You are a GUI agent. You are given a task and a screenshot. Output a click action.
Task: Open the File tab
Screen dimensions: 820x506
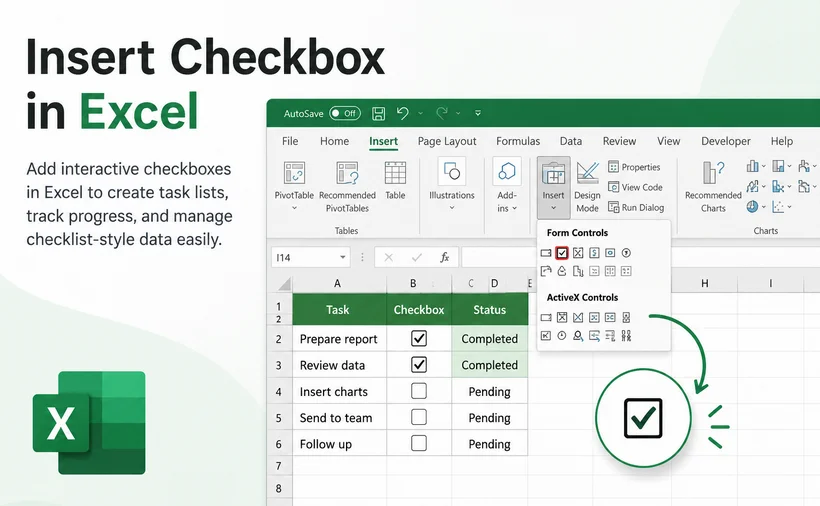click(x=290, y=141)
